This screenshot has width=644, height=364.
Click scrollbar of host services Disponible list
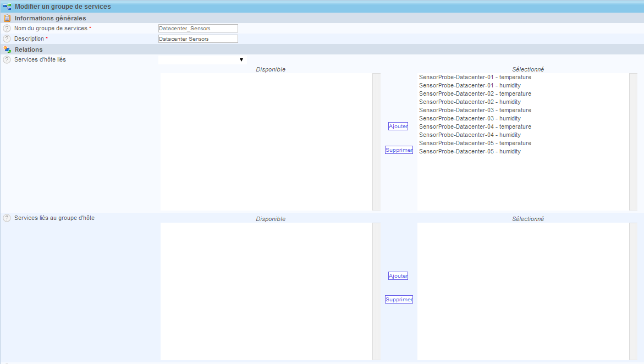[x=376, y=142]
